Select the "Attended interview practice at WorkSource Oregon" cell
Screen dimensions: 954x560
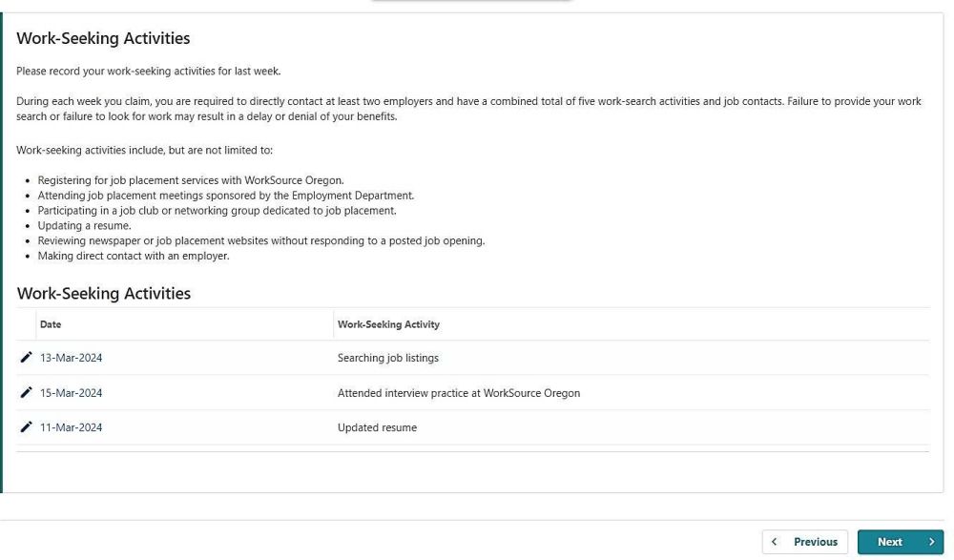click(458, 393)
